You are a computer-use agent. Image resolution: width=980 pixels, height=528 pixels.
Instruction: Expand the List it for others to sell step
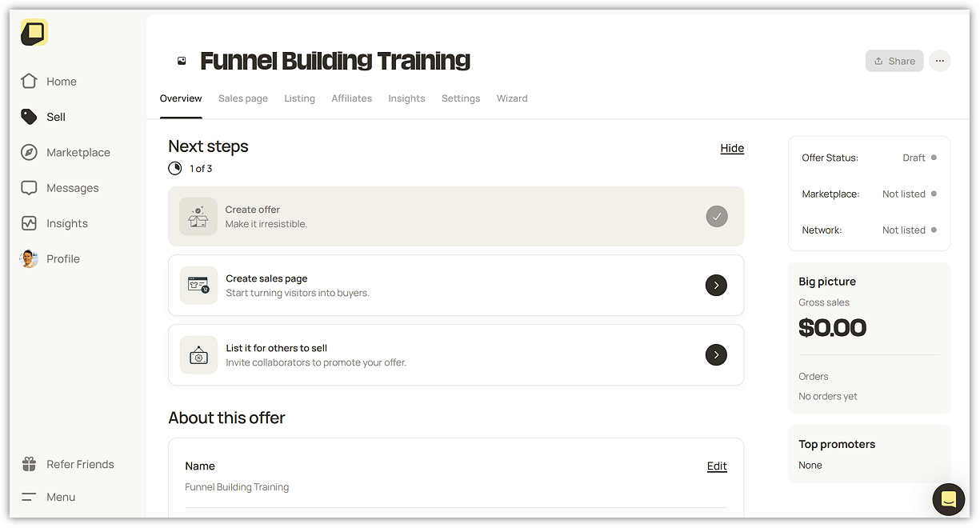(x=716, y=354)
